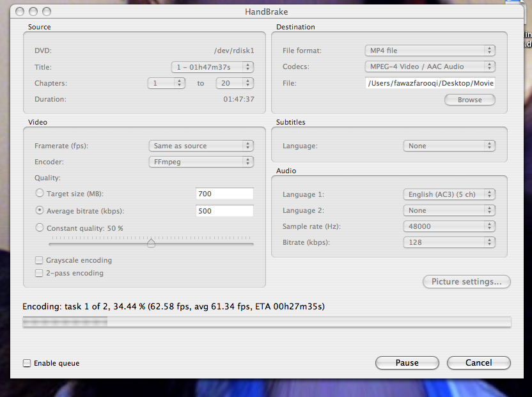Screen dimensions: 532x397
Task: Enable the Grayscale encoding checkbox
Action: pyautogui.click(x=39, y=260)
